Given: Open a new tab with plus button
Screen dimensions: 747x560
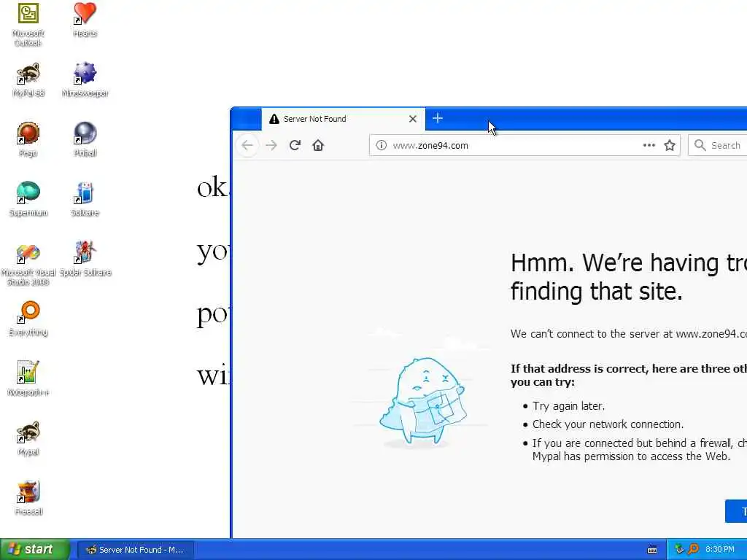Looking at the screenshot, I should (438, 118).
